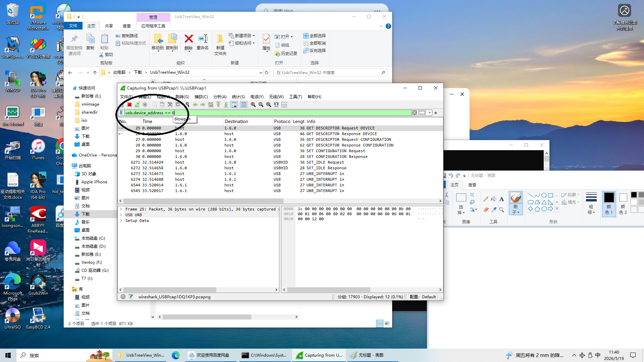Switch to 查看 tab in Paint
This screenshot has width=644, height=362.
tap(472, 185)
